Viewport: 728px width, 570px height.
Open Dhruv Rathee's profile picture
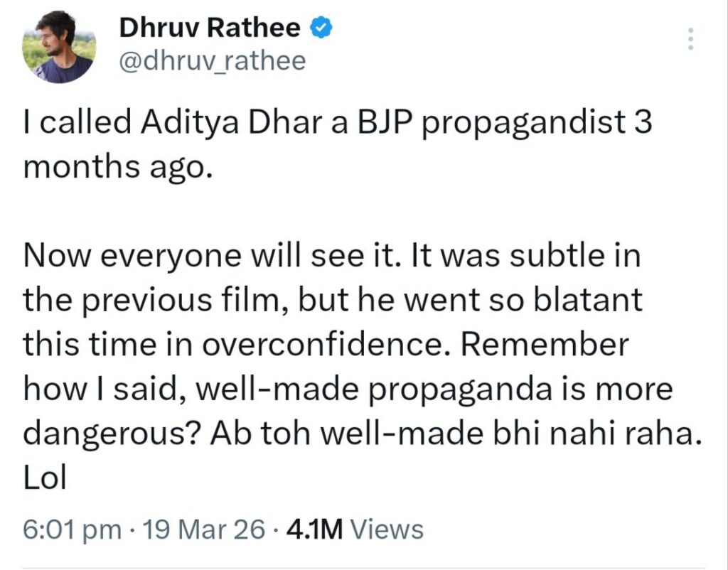coord(60,47)
